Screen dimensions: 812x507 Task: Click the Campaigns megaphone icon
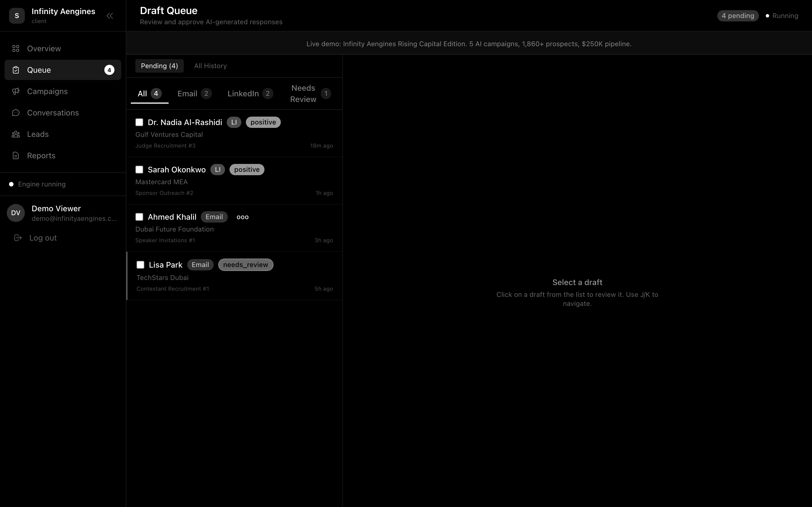pyautogui.click(x=16, y=92)
